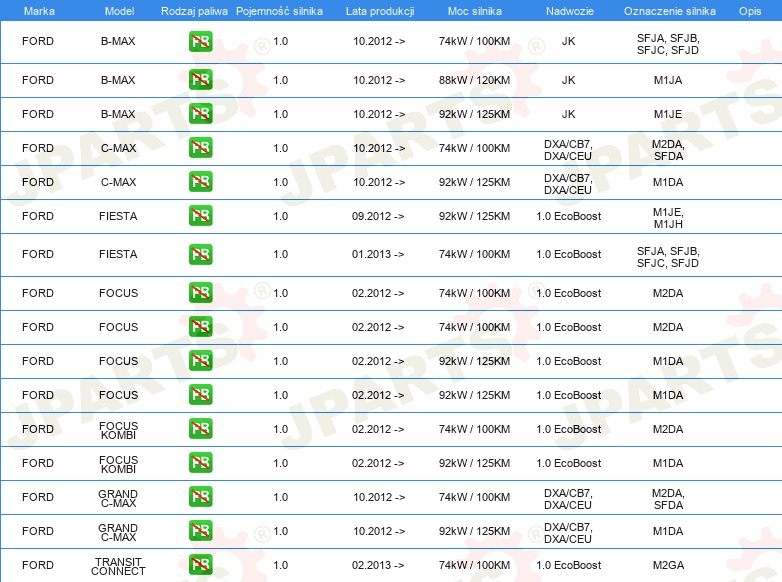This screenshot has width=782, height=582.
Task: Click the fuel icon in B-MAX M1JE row
Action: pyautogui.click(x=200, y=114)
